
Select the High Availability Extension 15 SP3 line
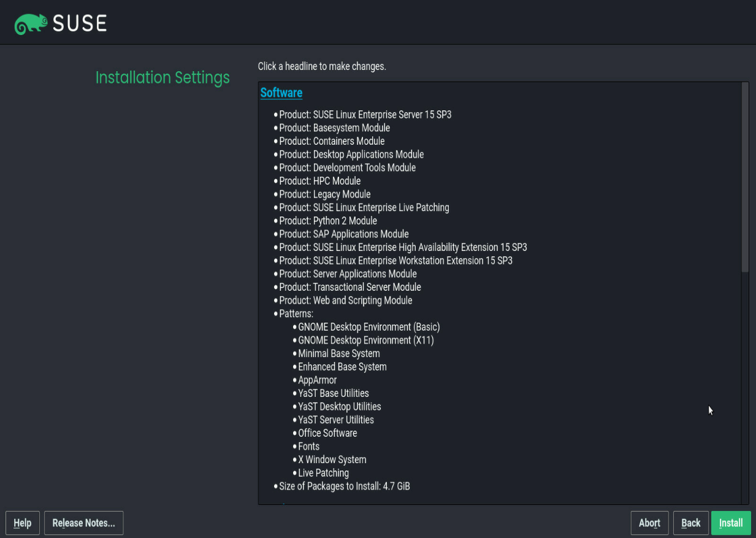pos(403,247)
